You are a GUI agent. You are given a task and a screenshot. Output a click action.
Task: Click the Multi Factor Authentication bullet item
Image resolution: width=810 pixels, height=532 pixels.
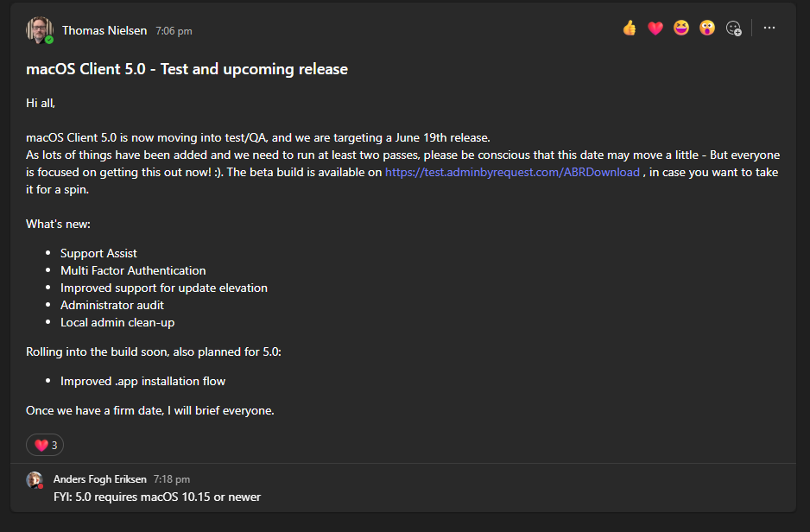click(x=133, y=270)
